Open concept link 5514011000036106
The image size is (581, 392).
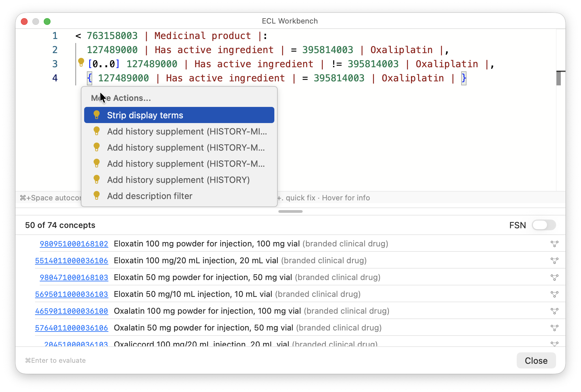click(71, 261)
